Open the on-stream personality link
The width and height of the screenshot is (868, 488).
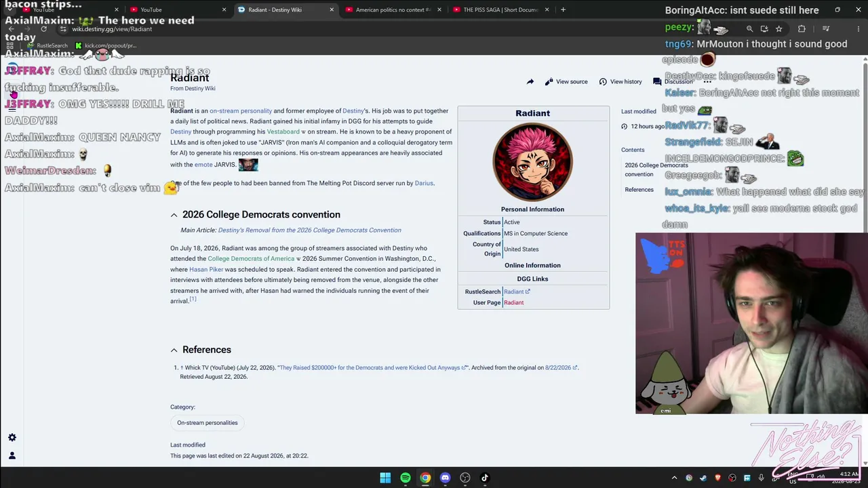[241, 111]
